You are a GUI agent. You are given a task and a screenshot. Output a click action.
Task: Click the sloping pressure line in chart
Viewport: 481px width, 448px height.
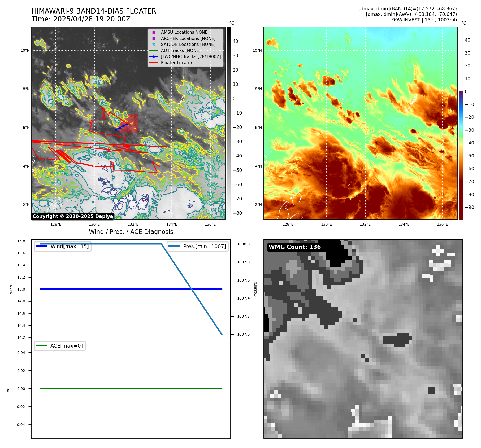[x=192, y=289]
